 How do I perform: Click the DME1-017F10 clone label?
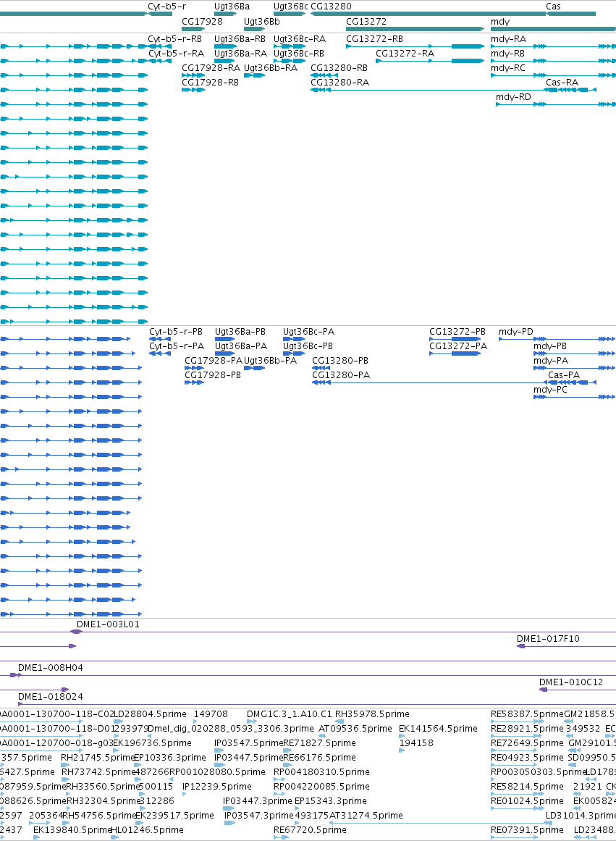(x=548, y=640)
